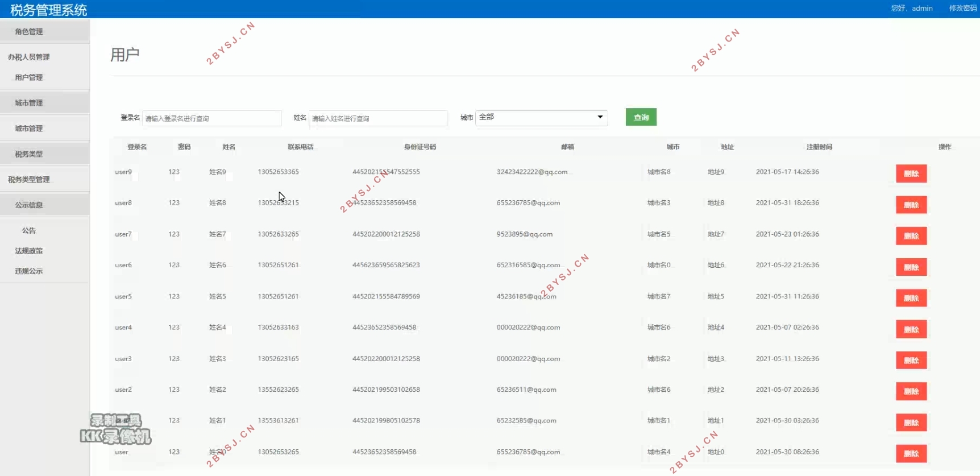The height and width of the screenshot is (476, 980).
Task: Select phone number 13052633265 in user7 row
Action: pos(279,234)
